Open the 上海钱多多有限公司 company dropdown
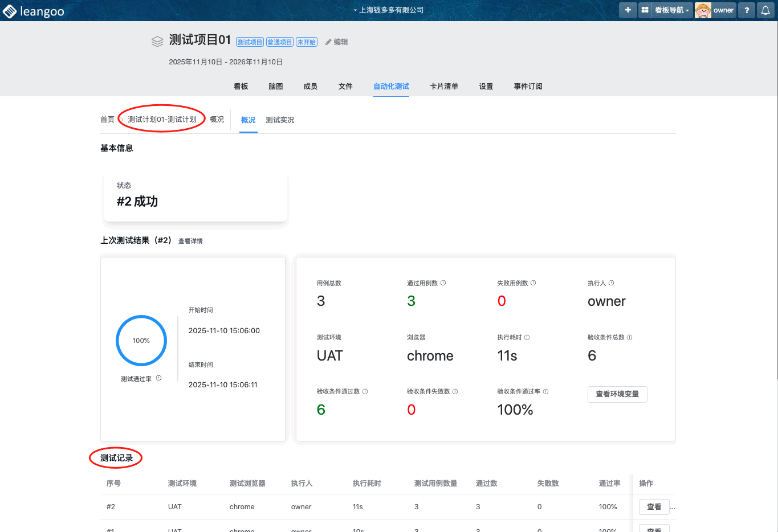Image resolution: width=778 pixels, height=532 pixels. pos(388,10)
